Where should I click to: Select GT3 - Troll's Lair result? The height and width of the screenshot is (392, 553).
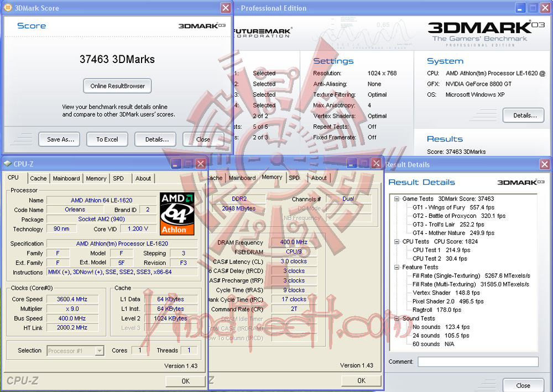pos(448,224)
